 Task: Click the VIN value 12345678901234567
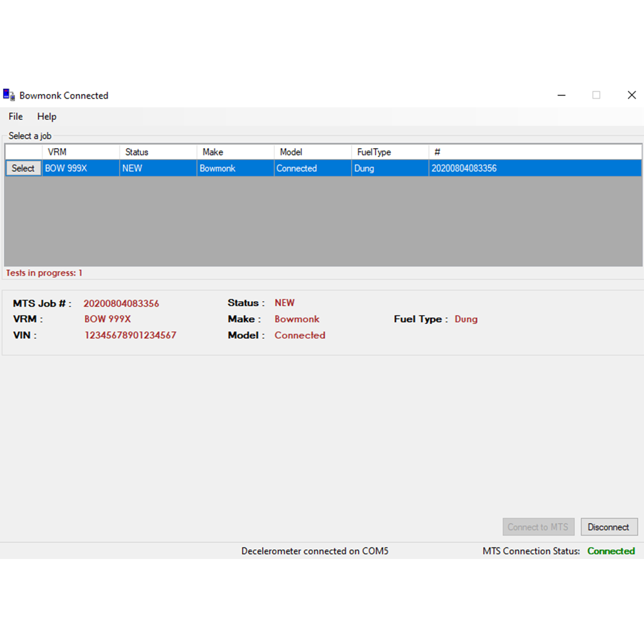coord(130,335)
